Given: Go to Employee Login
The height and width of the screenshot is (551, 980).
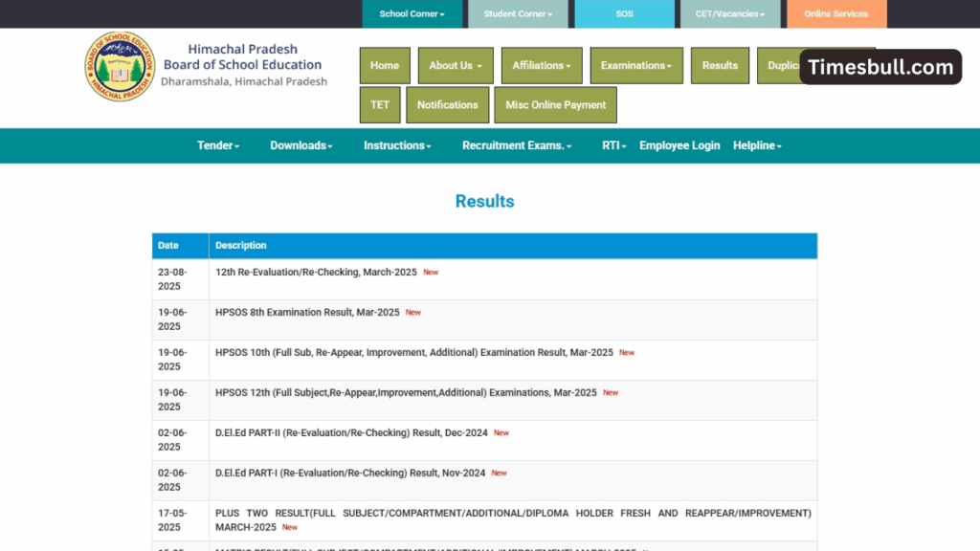Looking at the screenshot, I should pos(679,145).
